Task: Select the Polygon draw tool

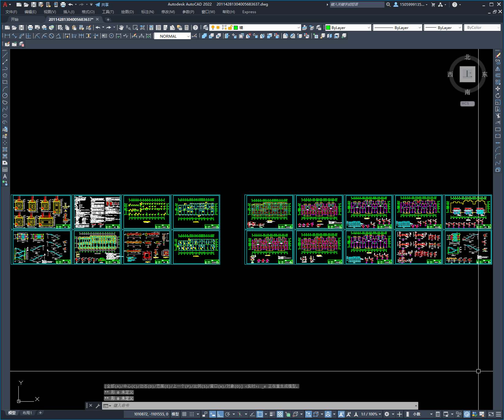Action: pyautogui.click(x=5, y=75)
